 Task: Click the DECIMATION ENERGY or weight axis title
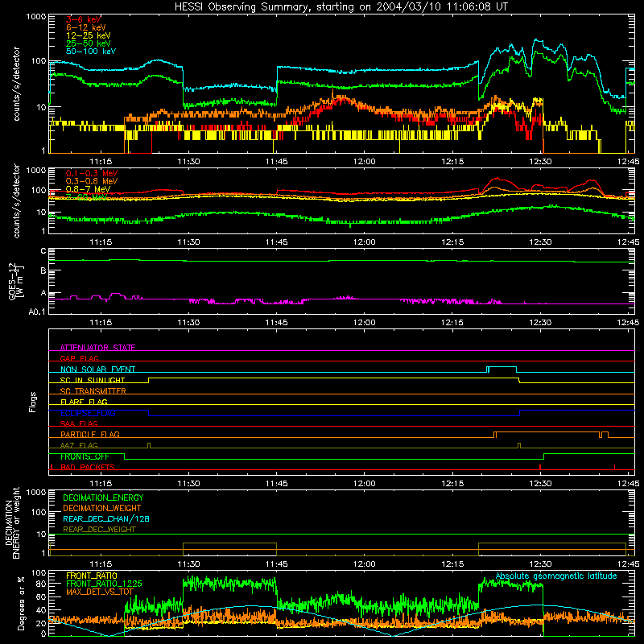[x=12, y=523]
